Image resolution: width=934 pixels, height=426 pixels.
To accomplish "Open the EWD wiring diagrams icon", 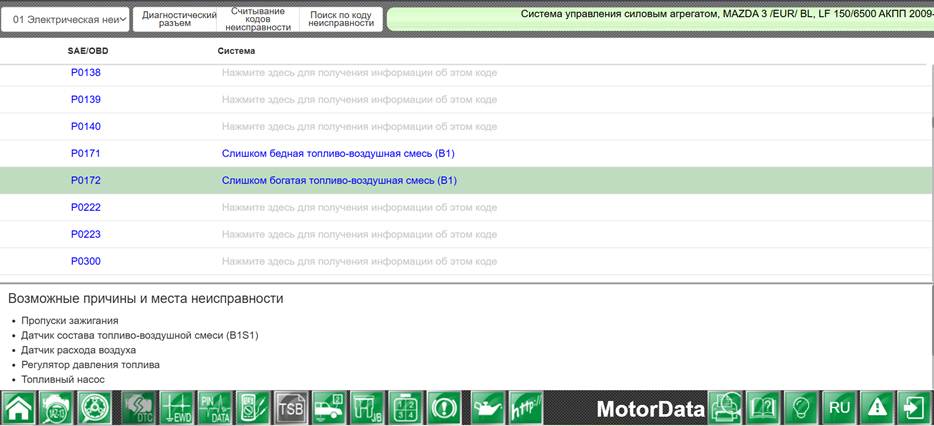I will [177, 408].
